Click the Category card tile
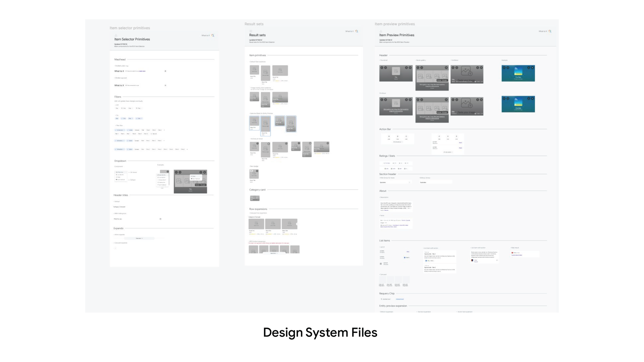 pos(255,198)
